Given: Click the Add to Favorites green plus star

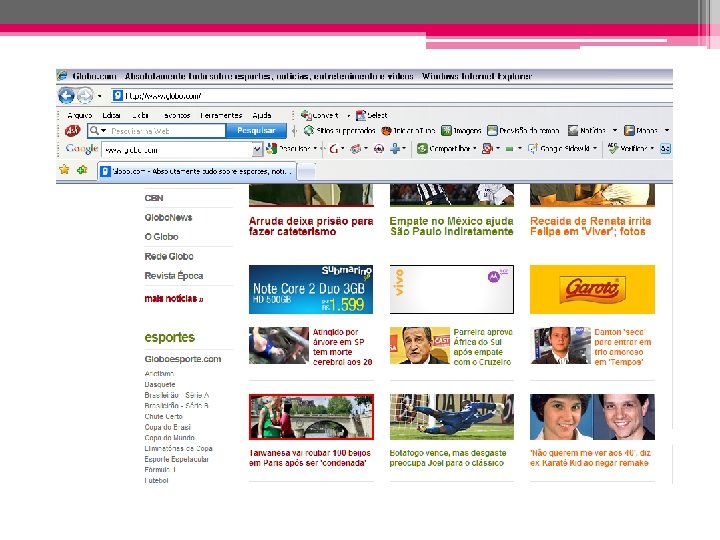Looking at the screenshot, I should [x=82, y=170].
